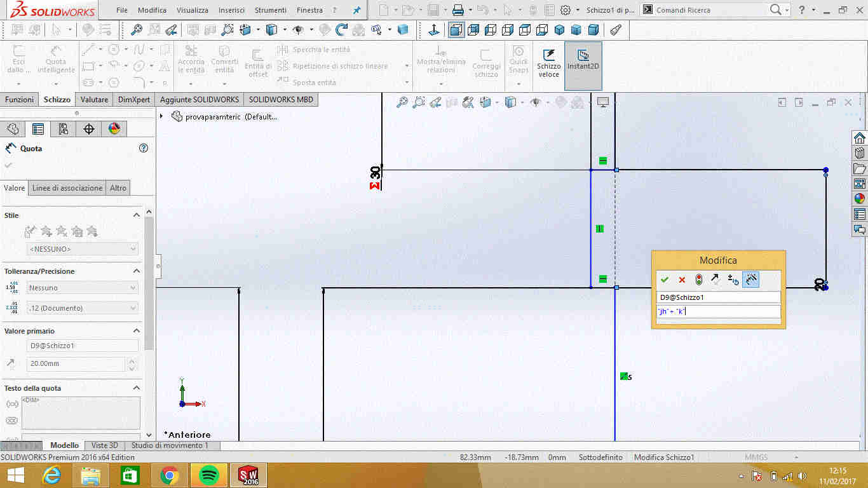The height and width of the screenshot is (488, 868).
Task: Open the .12 (Documento) precision dropdown
Action: [x=82, y=308]
